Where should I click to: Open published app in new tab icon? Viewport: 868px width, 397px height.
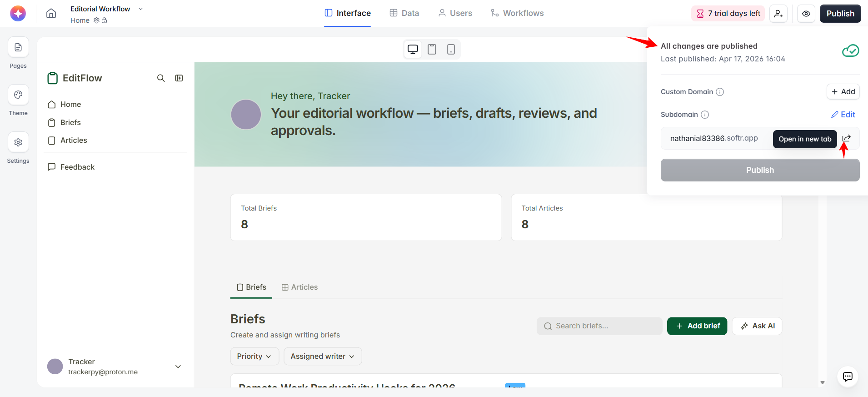point(847,138)
